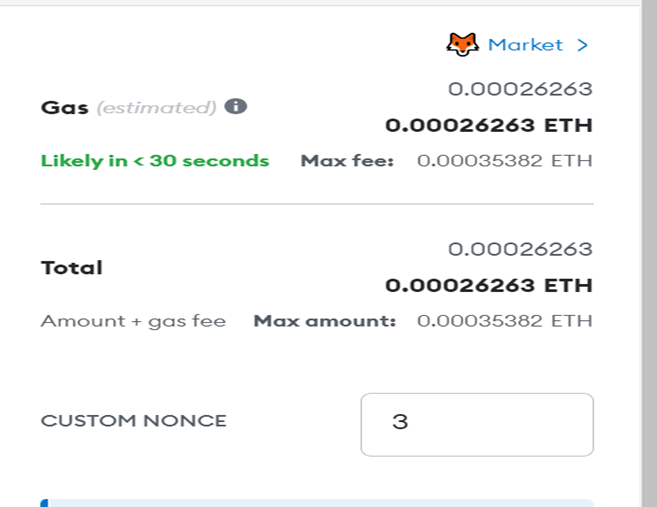Click the CUSTOM NONCE label
Image resolution: width=657 pixels, height=507 pixels.
[x=134, y=421]
